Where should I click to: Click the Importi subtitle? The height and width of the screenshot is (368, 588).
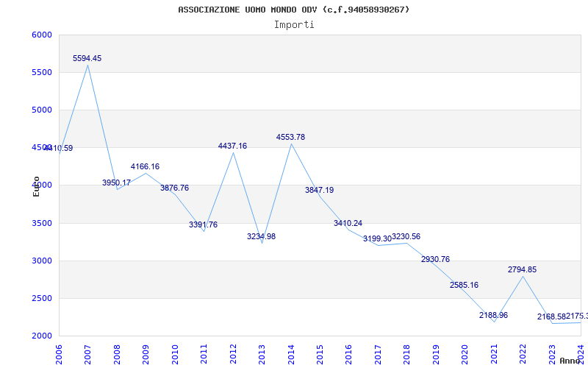pos(294,25)
